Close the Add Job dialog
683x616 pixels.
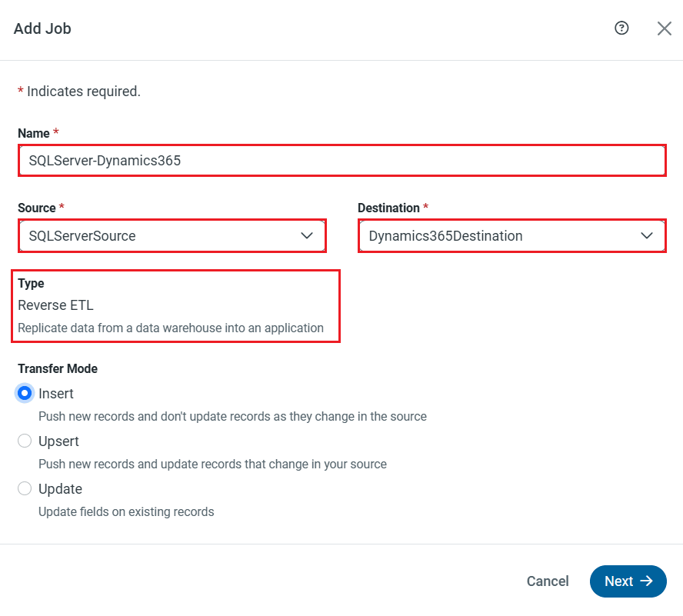click(x=665, y=28)
